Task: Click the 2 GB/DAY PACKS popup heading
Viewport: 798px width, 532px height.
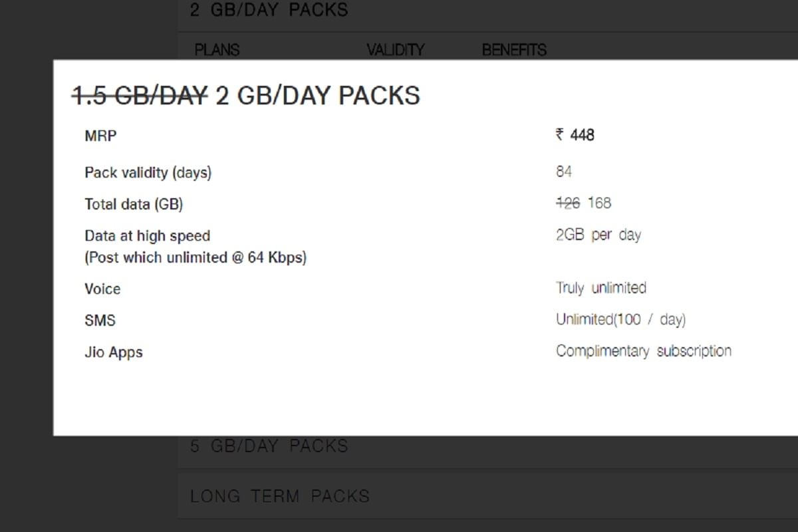Action: (315, 95)
